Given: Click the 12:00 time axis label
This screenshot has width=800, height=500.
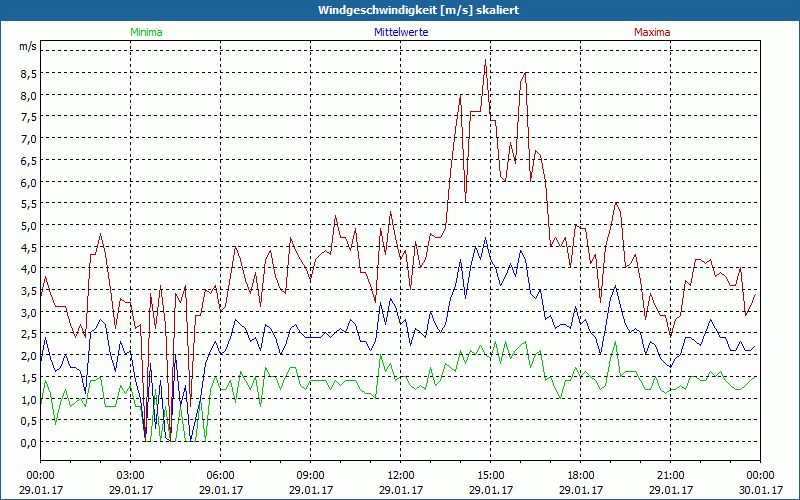Looking at the screenshot, I should 401,476.
